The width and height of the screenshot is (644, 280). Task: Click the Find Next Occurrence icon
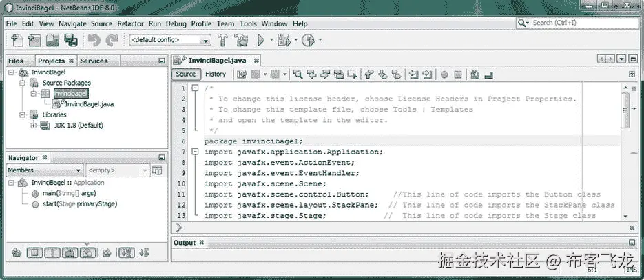pos(325,74)
